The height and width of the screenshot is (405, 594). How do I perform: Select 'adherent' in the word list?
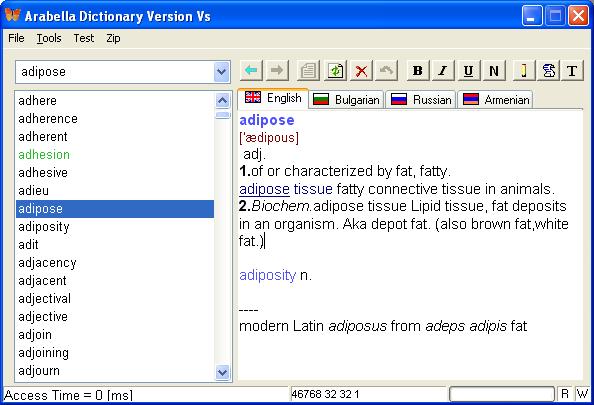click(x=115, y=136)
